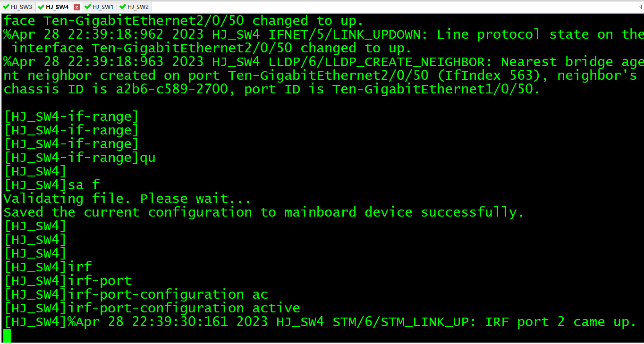Click the green connected icon on HJ_SW4 tab

(41, 7)
